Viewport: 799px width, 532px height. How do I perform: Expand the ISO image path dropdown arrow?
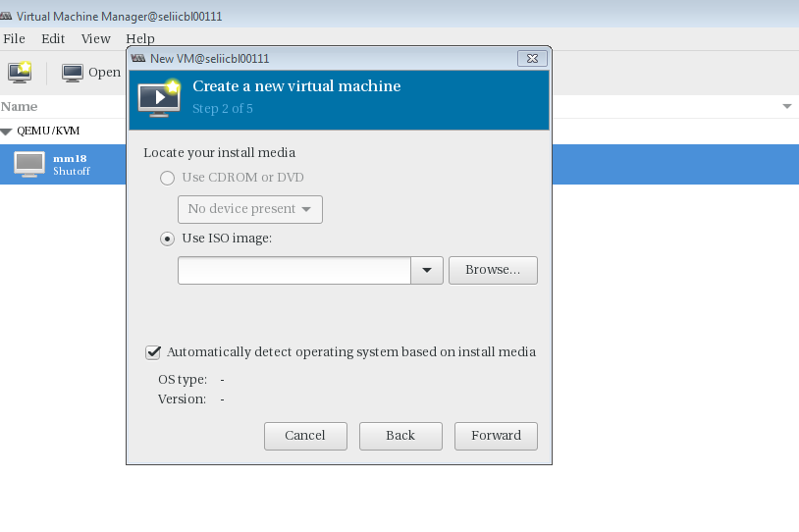tap(427, 270)
